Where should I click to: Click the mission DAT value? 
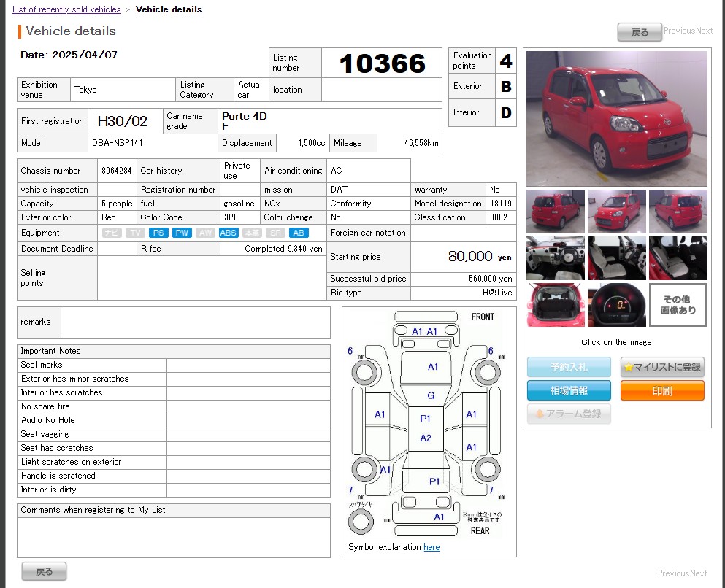click(339, 190)
